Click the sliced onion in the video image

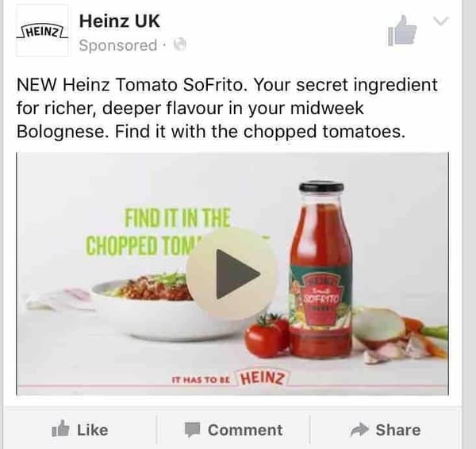click(378, 325)
